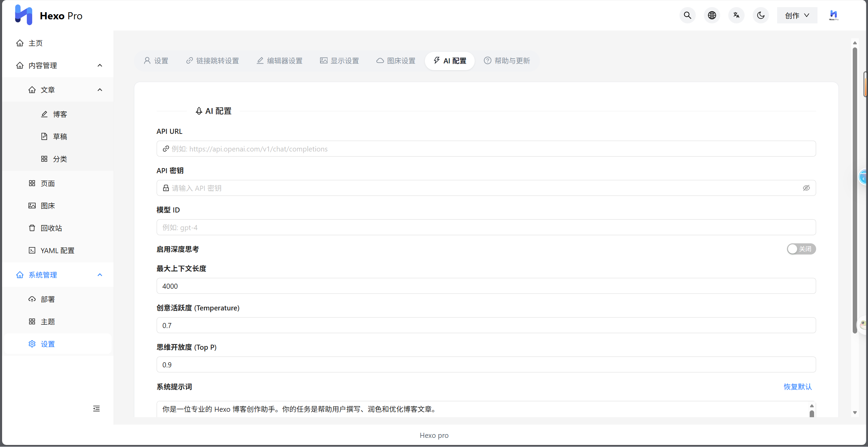
Task: Focus the API 密钥 input field
Action: pyautogui.click(x=486, y=188)
